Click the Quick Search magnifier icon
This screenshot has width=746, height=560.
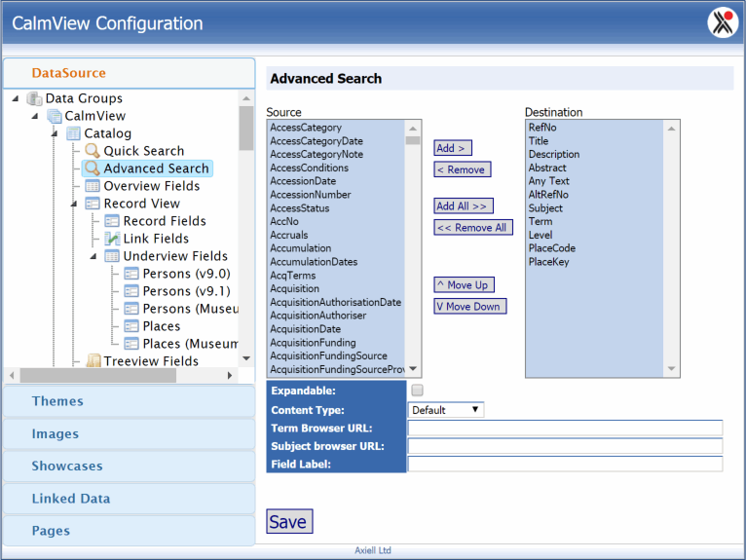pos(93,151)
